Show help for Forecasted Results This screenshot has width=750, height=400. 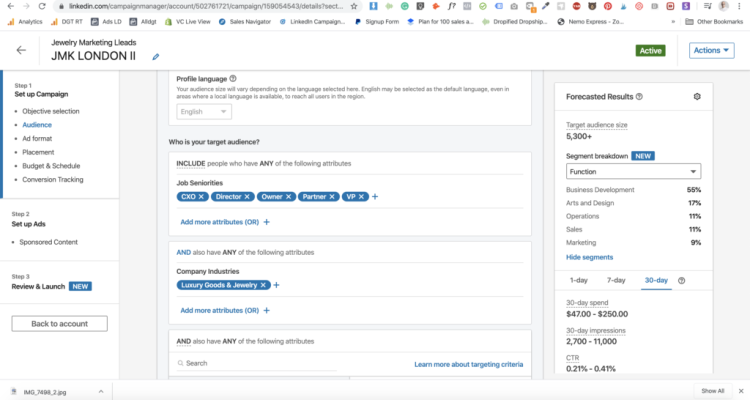click(639, 97)
